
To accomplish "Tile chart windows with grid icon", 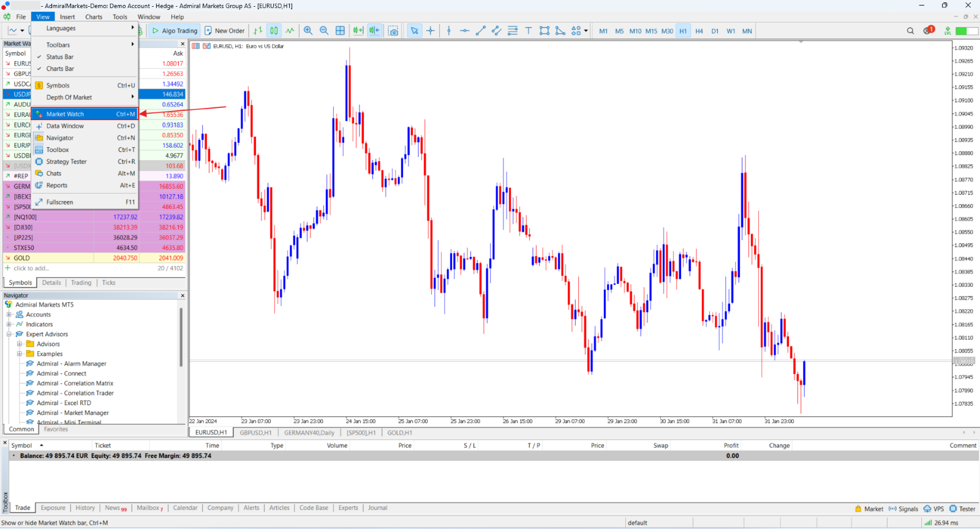I will (x=340, y=31).
